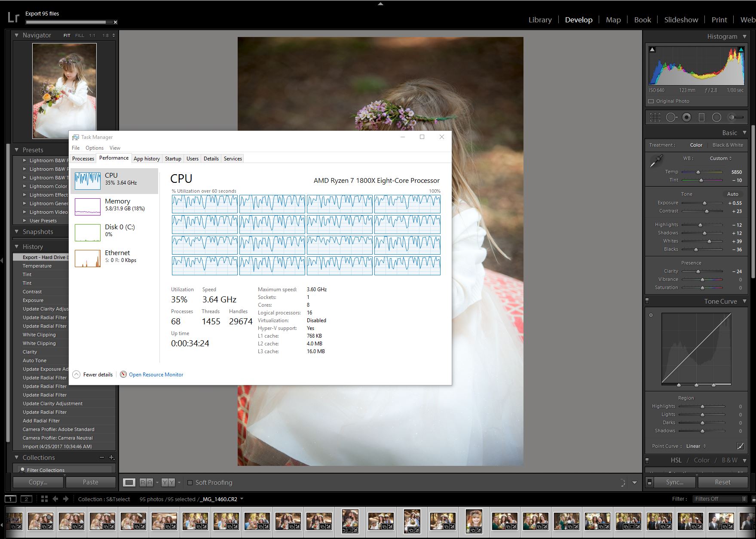Viewport: 756px width, 539px height.
Task: Click the Auto tone button
Action: coord(732,194)
